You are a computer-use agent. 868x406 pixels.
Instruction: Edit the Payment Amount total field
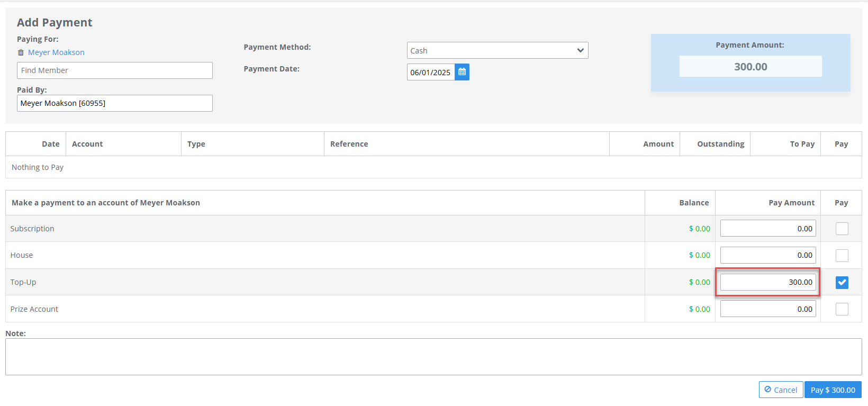[751, 66]
